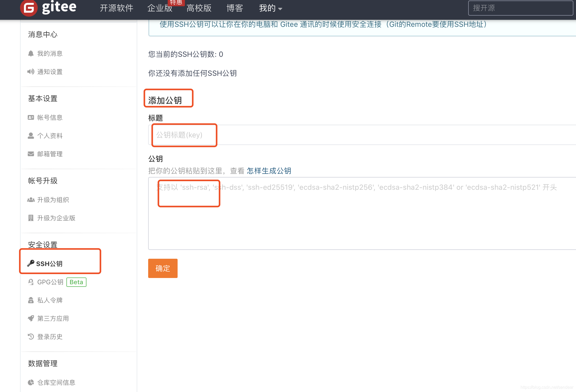Viewport: 576px width, 392px height.
Task: Click the building icon beside 升级为企业版
Action: point(31,218)
